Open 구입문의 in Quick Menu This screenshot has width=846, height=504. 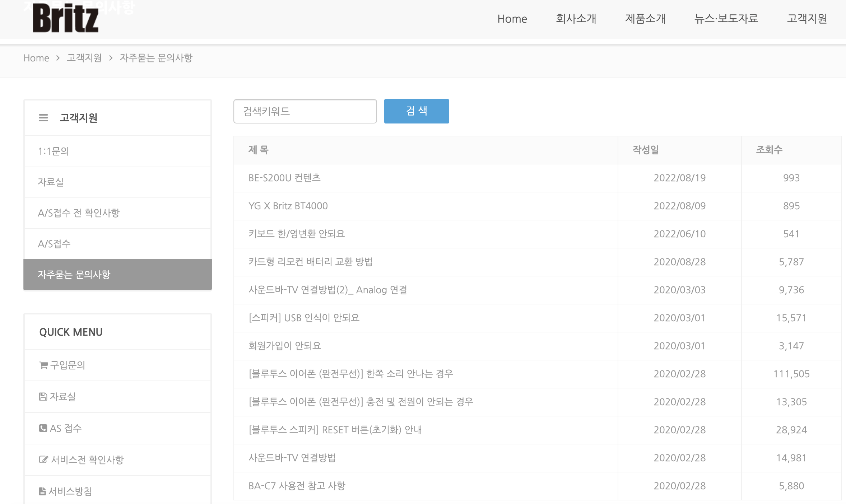68,365
